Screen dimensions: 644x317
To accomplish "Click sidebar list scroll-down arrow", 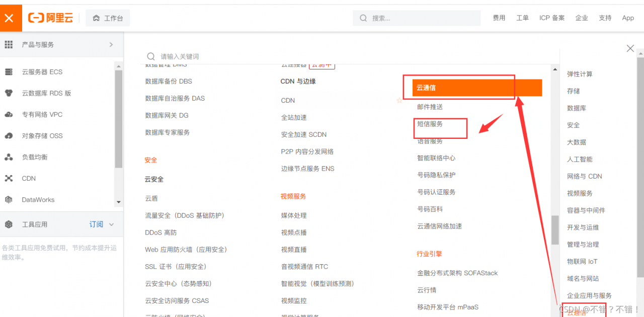I will click(119, 202).
